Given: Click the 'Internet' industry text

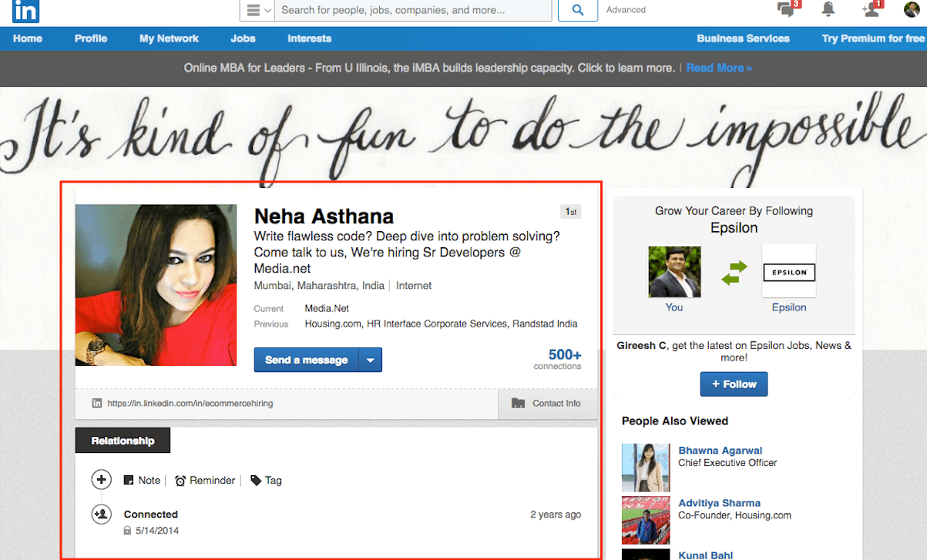Looking at the screenshot, I should click(414, 286).
